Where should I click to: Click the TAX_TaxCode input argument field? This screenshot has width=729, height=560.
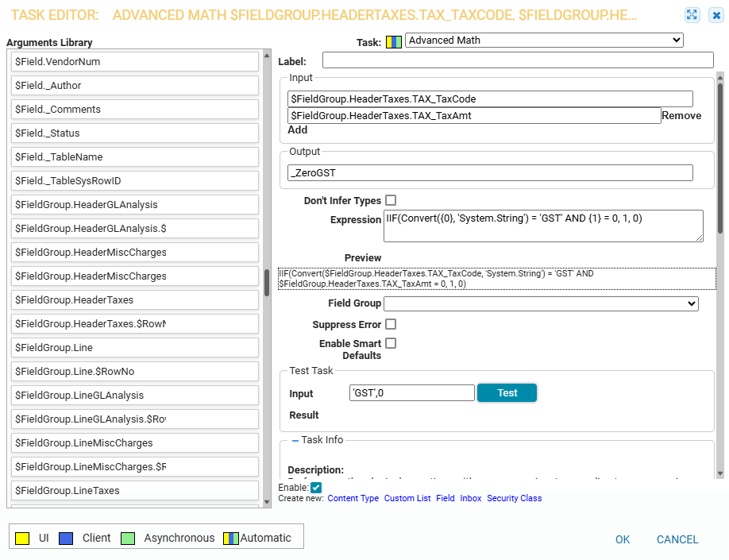[490, 98]
